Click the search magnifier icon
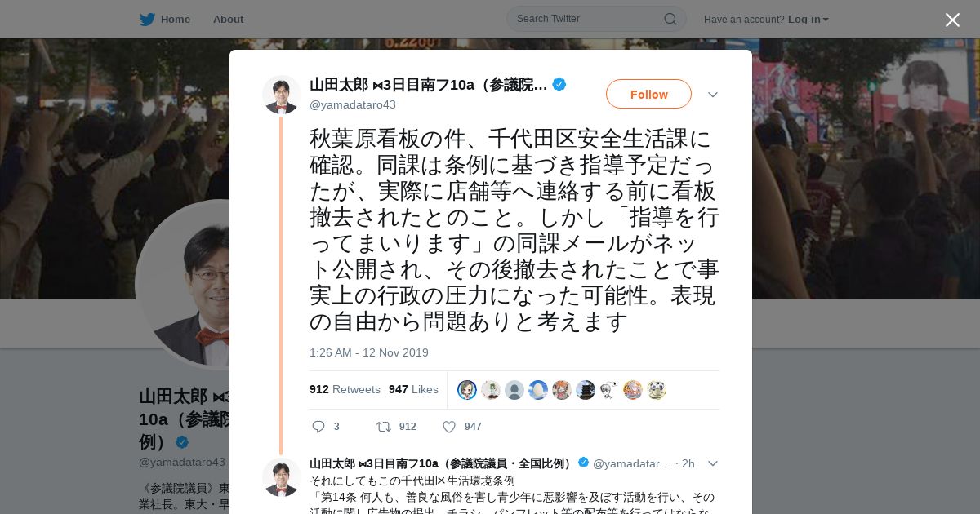 (x=670, y=19)
